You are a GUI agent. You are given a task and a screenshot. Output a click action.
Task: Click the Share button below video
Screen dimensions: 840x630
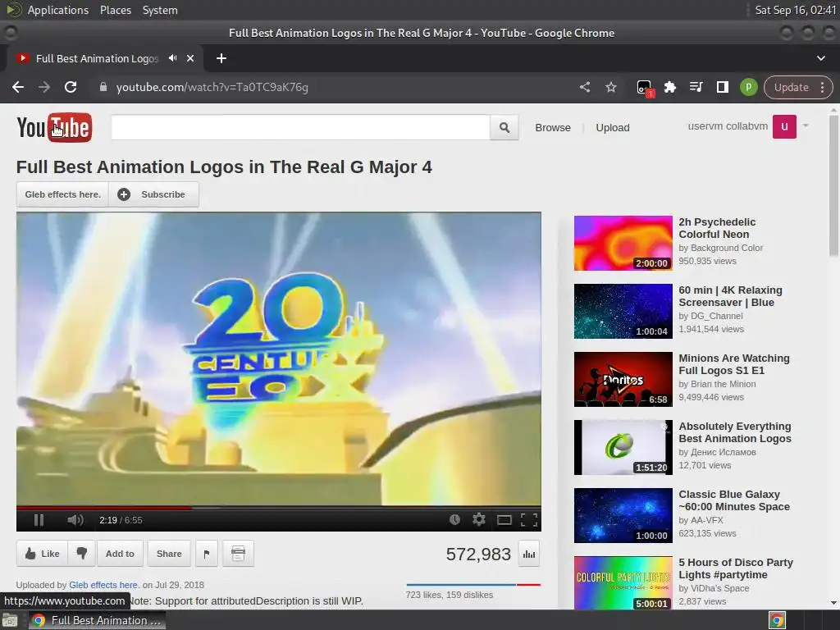click(x=169, y=554)
